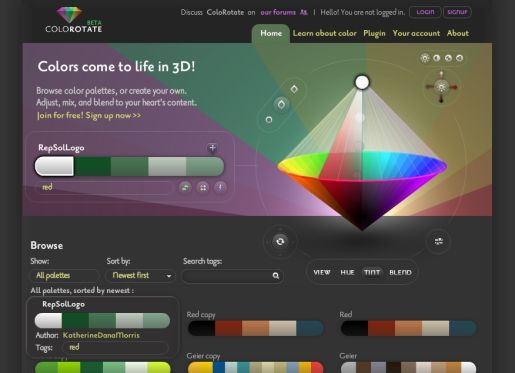Add a color with the plus button
This screenshot has width=515, height=373.
click(x=212, y=148)
